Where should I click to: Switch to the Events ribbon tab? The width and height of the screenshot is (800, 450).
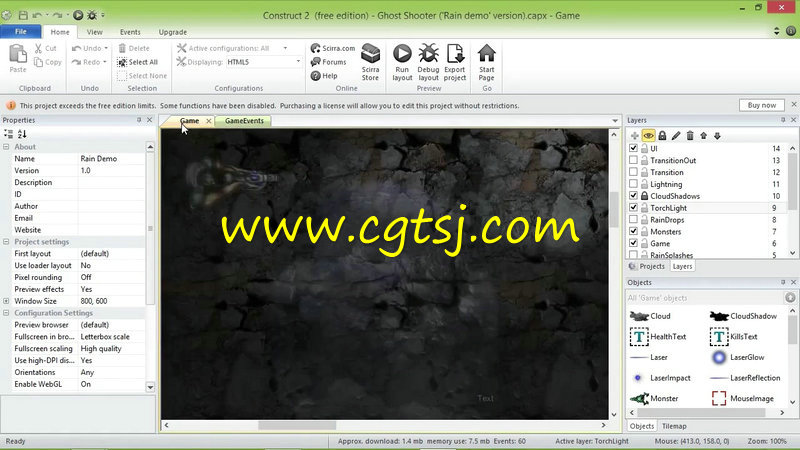tap(130, 32)
